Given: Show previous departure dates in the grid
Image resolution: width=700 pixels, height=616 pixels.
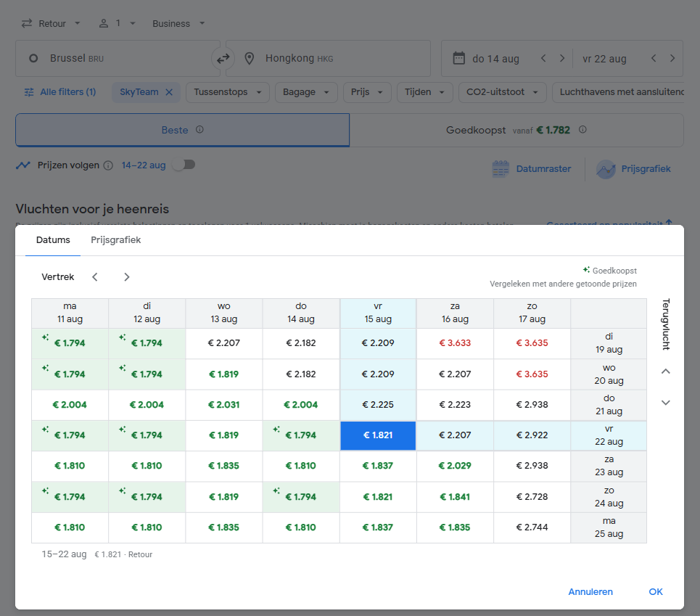Looking at the screenshot, I should (94, 277).
